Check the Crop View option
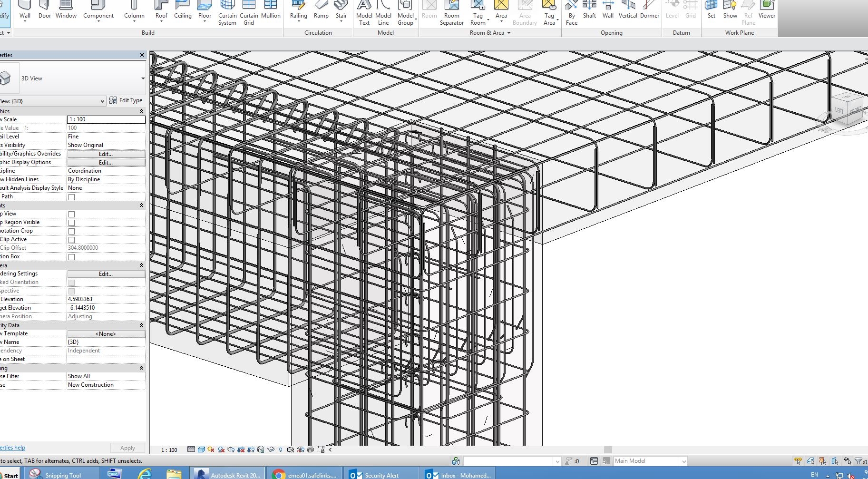Image resolution: width=868 pixels, height=479 pixels. (x=71, y=214)
